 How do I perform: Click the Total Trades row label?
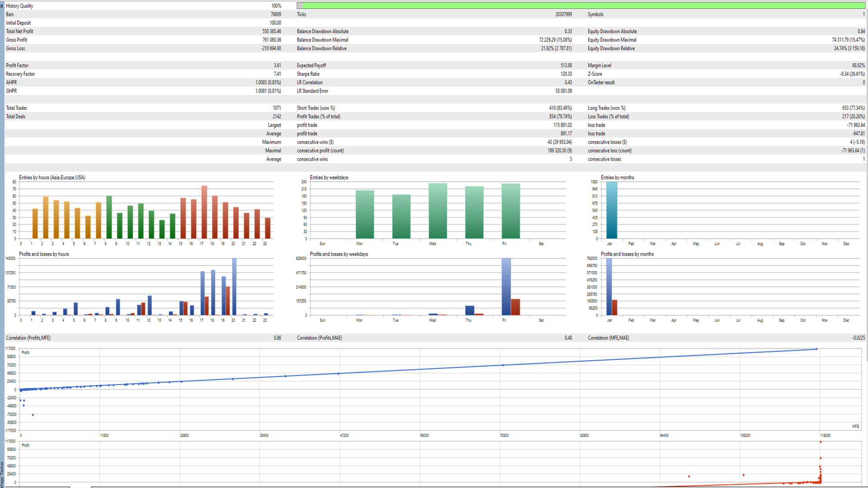[x=16, y=108]
